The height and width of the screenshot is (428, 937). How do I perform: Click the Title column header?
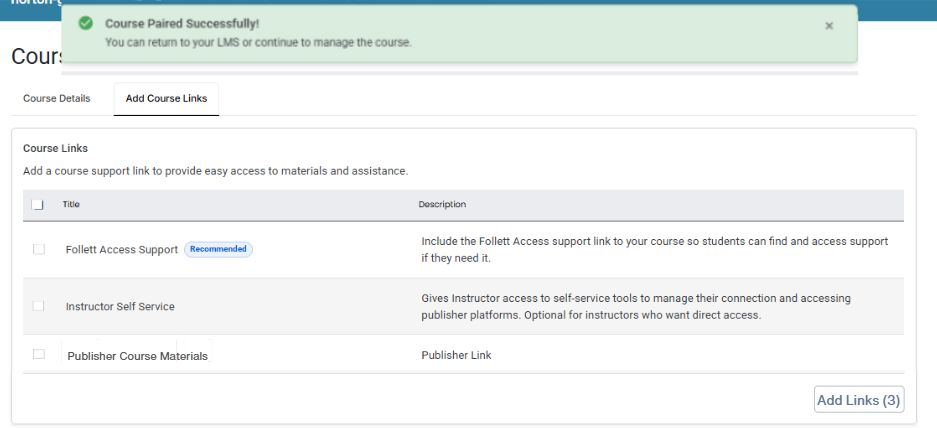(71, 204)
